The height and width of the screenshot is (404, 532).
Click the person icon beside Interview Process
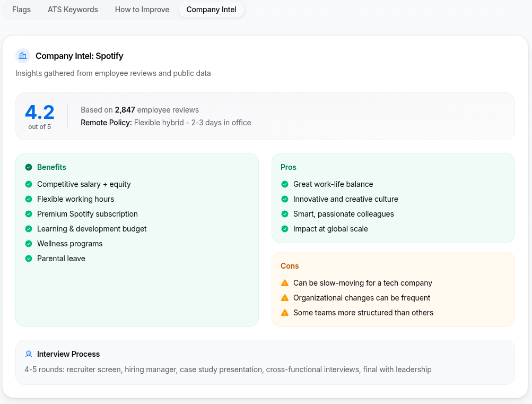29,354
